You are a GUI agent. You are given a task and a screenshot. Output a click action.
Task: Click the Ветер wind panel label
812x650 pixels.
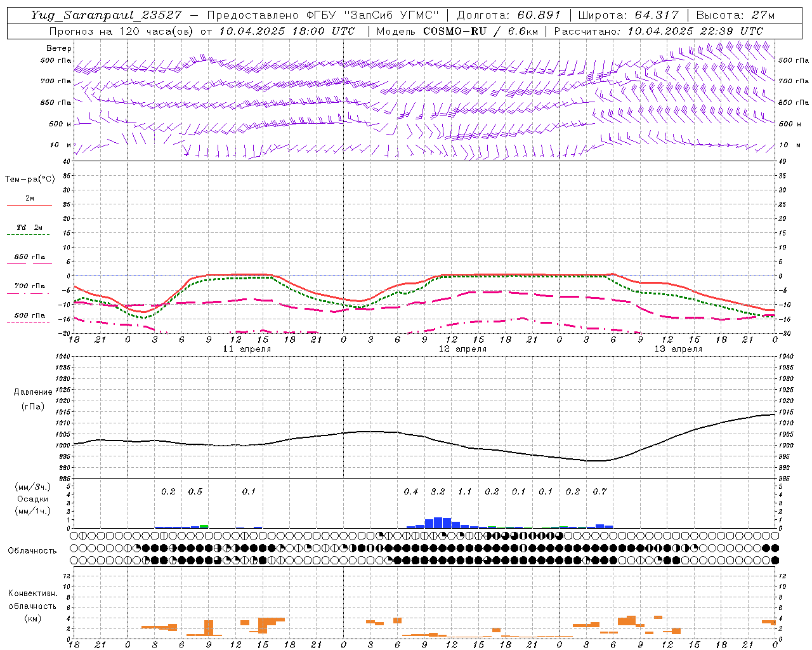[58, 48]
